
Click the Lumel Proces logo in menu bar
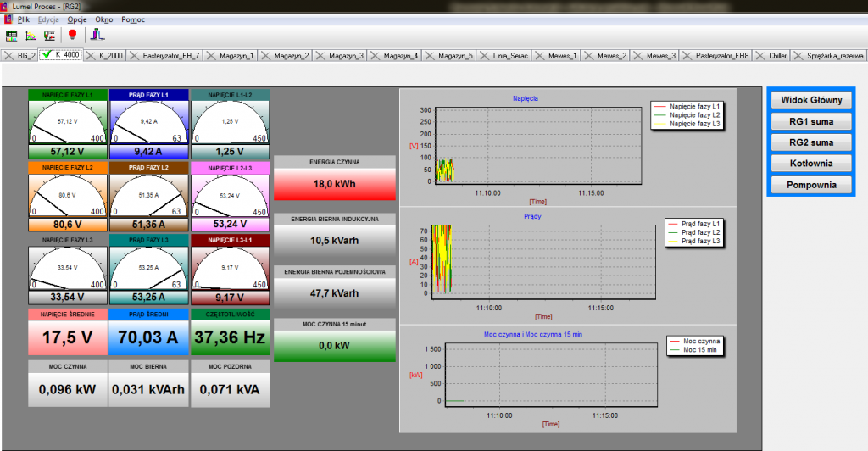point(8,19)
